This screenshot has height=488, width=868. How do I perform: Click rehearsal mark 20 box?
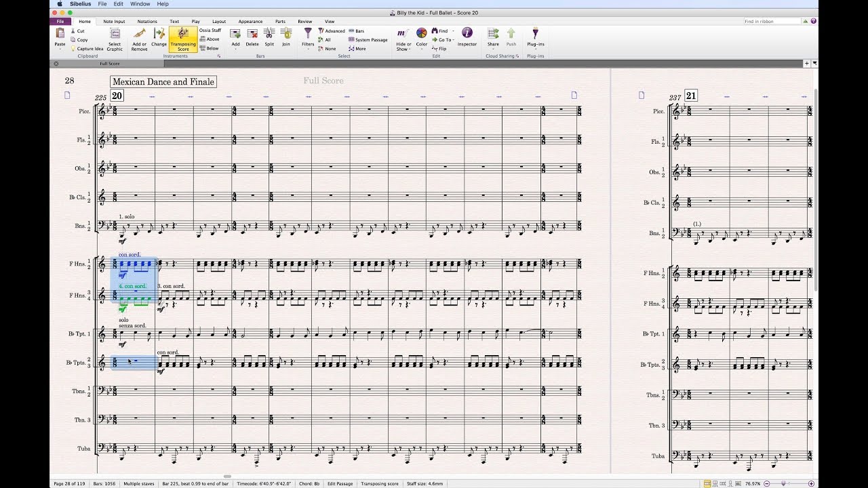[x=117, y=96]
